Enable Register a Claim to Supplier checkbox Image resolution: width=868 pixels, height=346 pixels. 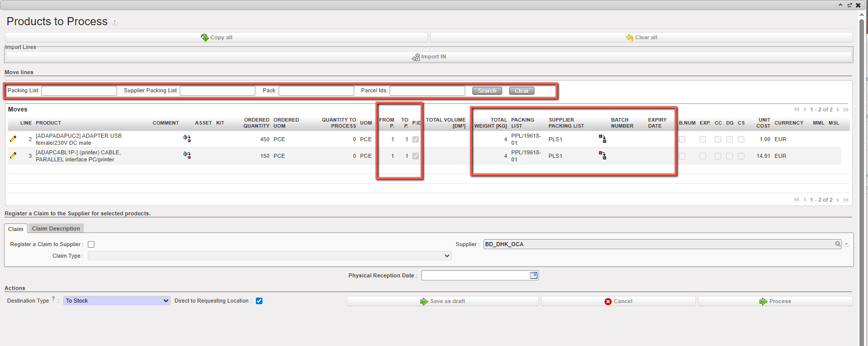pos(91,245)
